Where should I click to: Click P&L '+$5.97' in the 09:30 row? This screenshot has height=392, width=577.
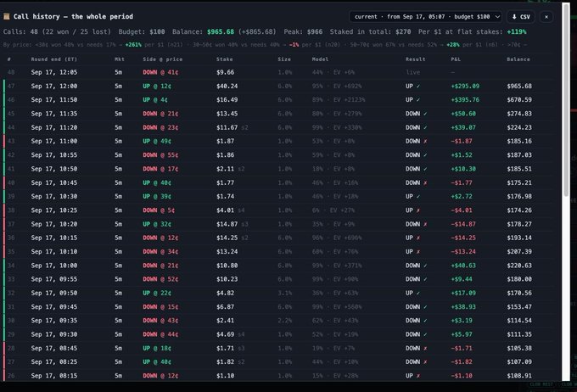[462, 334]
